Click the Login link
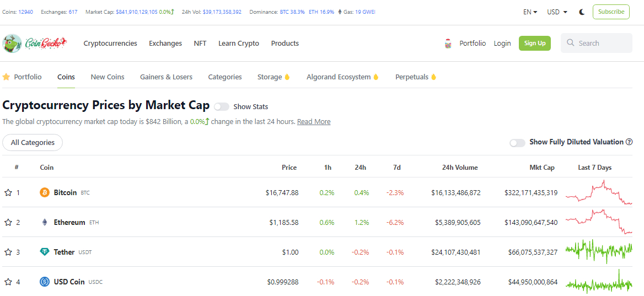The height and width of the screenshot is (296, 644). coord(502,43)
